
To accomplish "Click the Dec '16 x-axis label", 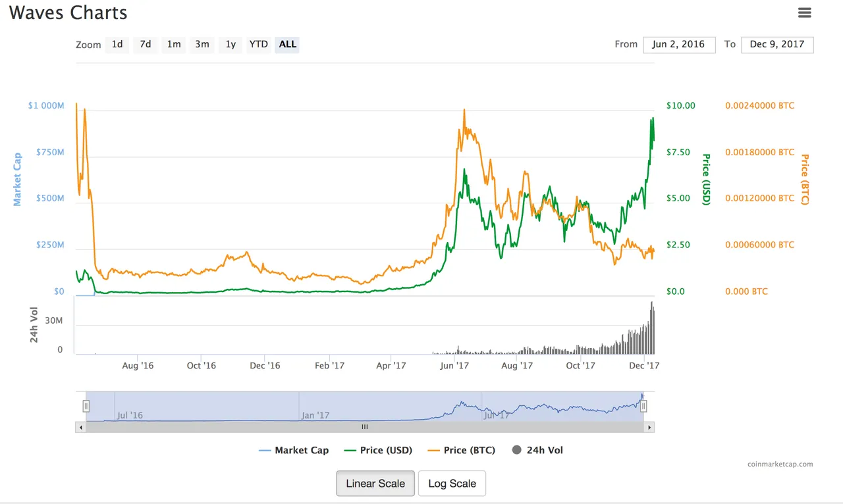I will click(265, 365).
